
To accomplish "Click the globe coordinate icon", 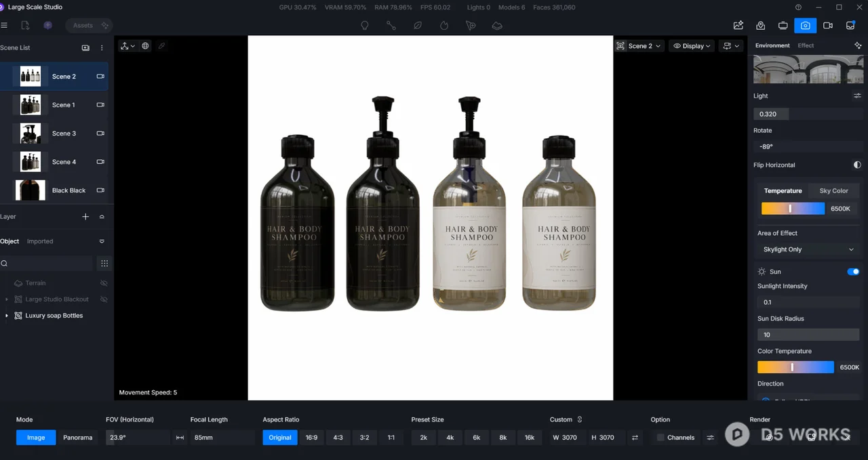I will (x=145, y=46).
